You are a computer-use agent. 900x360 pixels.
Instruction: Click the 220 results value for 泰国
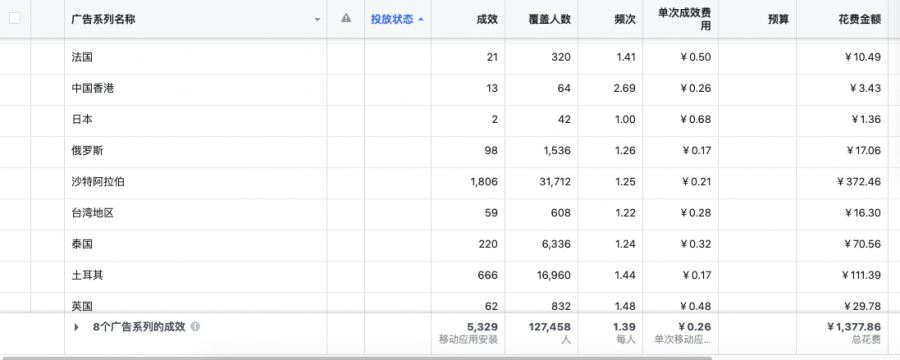click(488, 244)
